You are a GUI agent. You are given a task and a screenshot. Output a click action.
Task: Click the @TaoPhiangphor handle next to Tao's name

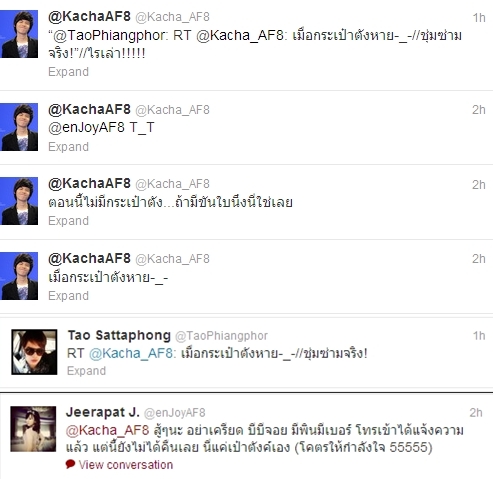coord(221,336)
